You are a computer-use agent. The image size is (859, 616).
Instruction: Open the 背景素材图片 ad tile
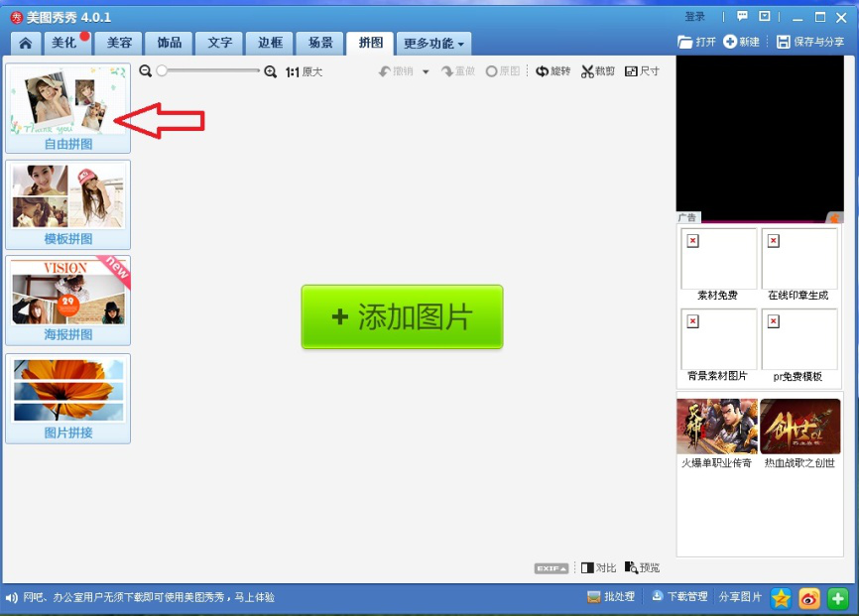[x=718, y=346]
